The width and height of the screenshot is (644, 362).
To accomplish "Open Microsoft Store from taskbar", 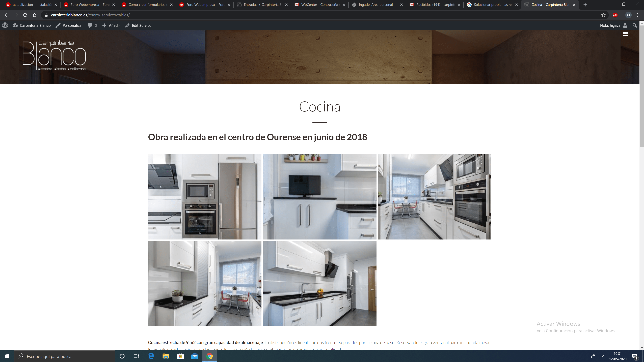I will pyautogui.click(x=180, y=356).
